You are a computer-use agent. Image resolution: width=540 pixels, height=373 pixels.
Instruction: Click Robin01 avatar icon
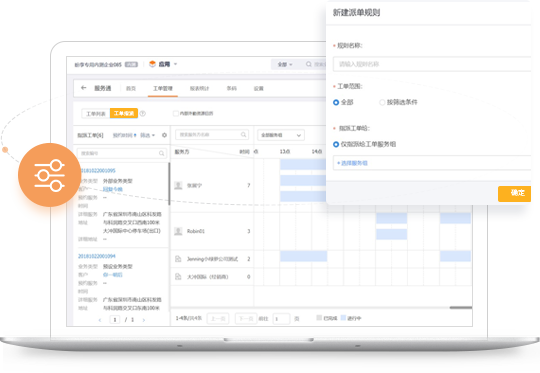(178, 231)
